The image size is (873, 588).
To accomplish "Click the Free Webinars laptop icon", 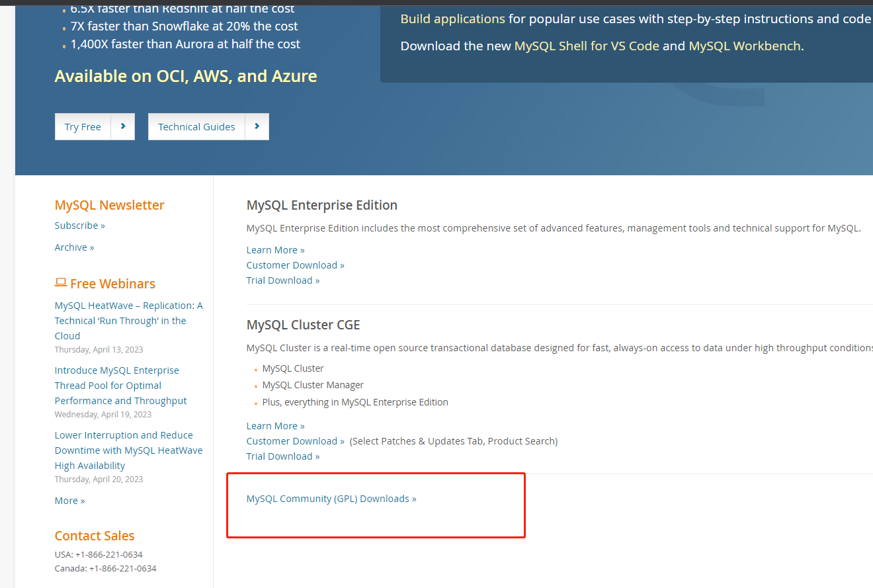I will click(61, 282).
